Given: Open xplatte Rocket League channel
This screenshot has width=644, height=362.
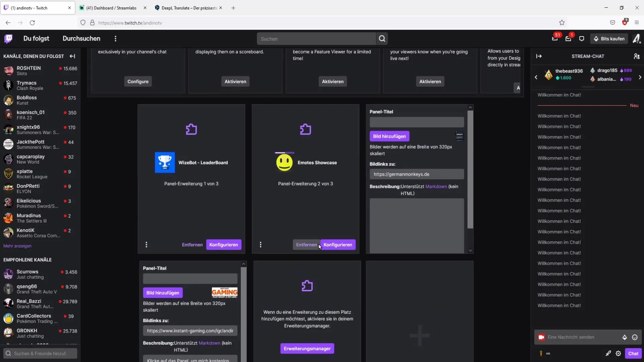Looking at the screenshot, I should click(40, 174).
